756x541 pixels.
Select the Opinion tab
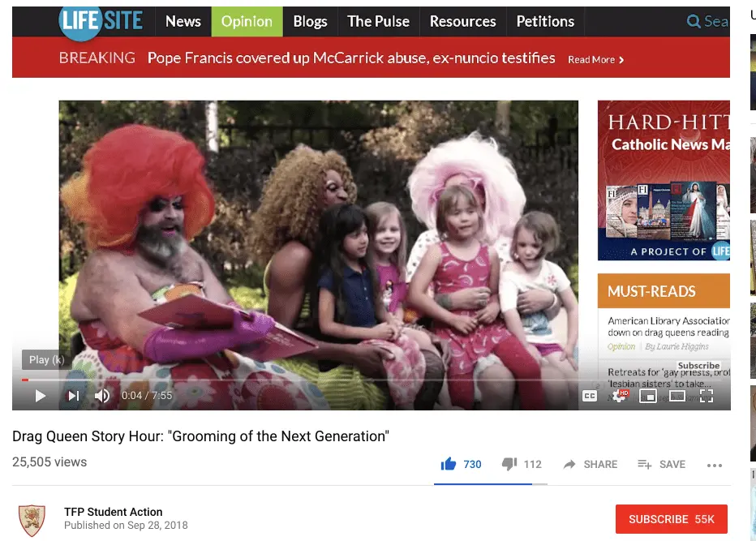tap(247, 22)
